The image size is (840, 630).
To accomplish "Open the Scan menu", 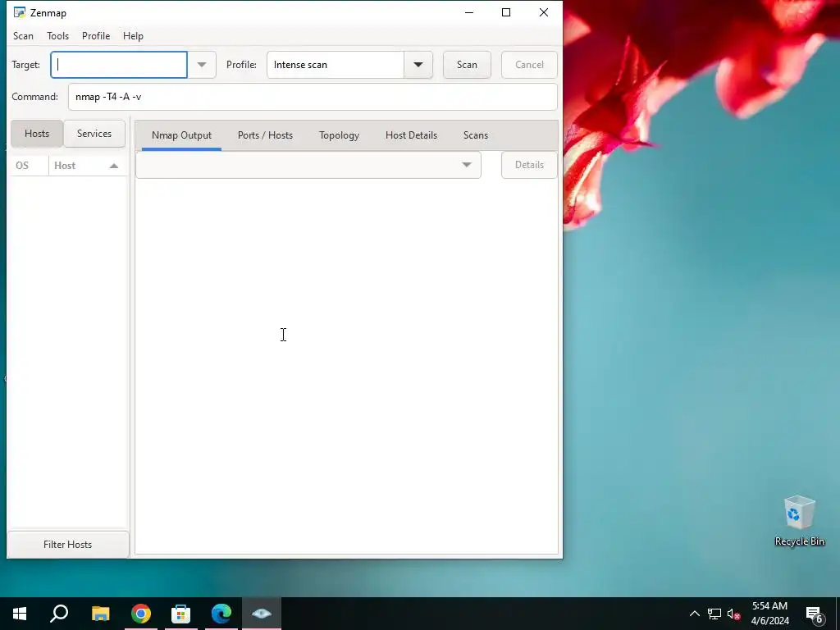I will [23, 36].
